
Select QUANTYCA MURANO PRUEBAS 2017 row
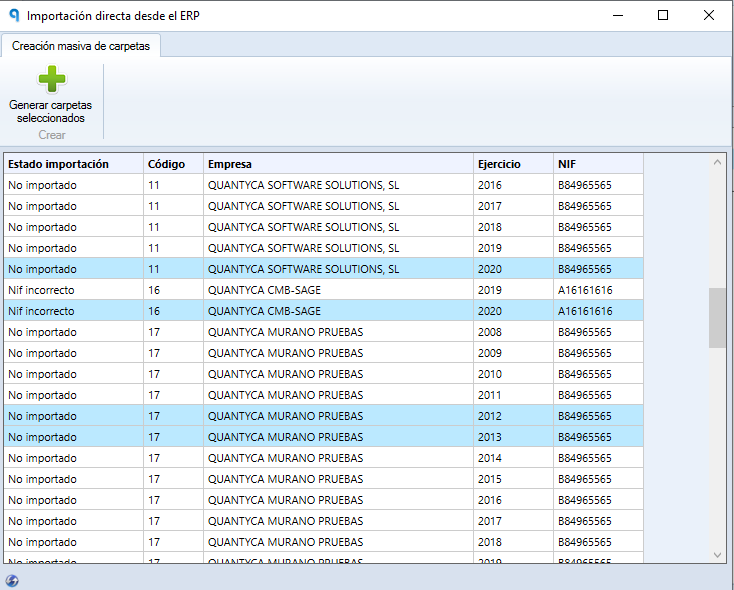coord(323,521)
